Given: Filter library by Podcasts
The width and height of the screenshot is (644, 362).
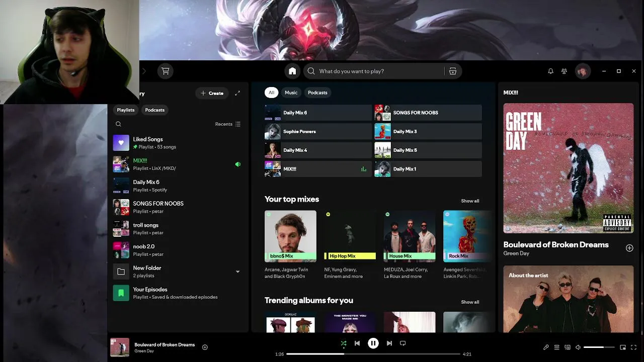Looking at the screenshot, I should point(154,110).
